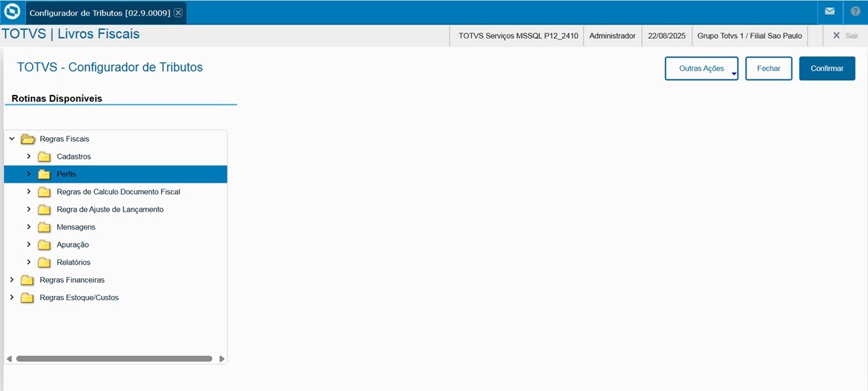This screenshot has height=391, width=868.
Task: Select the Relatórios tree item
Action: click(x=73, y=263)
